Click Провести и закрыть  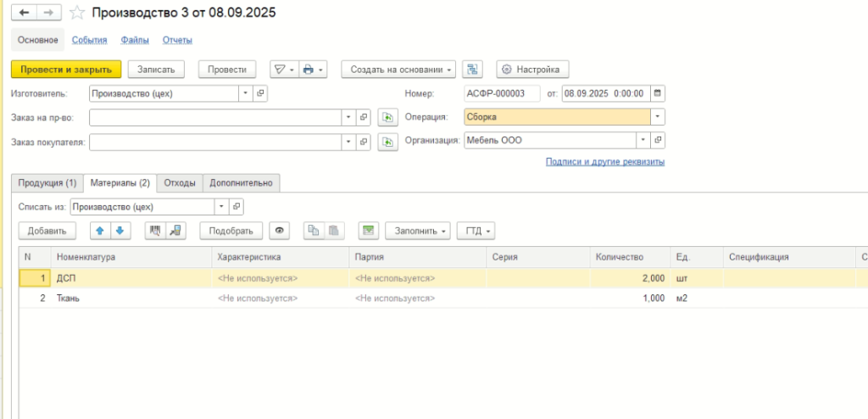click(x=66, y=70)
